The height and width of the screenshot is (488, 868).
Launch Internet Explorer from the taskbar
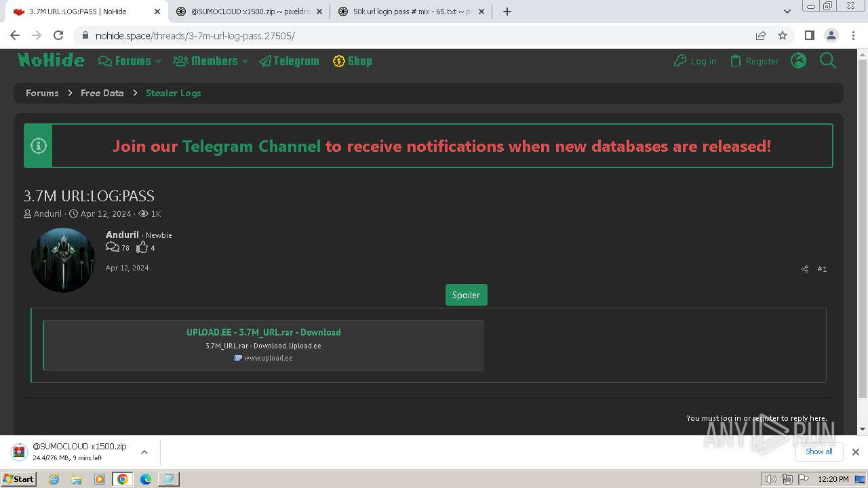coord(54,479)
